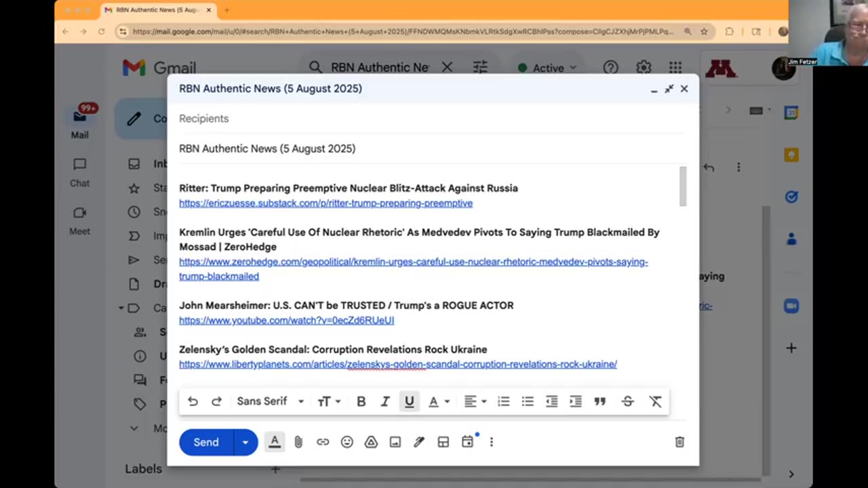Open the Meet section
Viewport: 868px width, 488px height.
[79, 220]
